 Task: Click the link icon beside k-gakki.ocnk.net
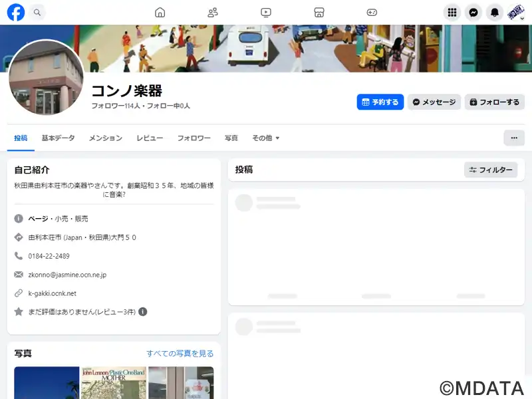point(19,293)
